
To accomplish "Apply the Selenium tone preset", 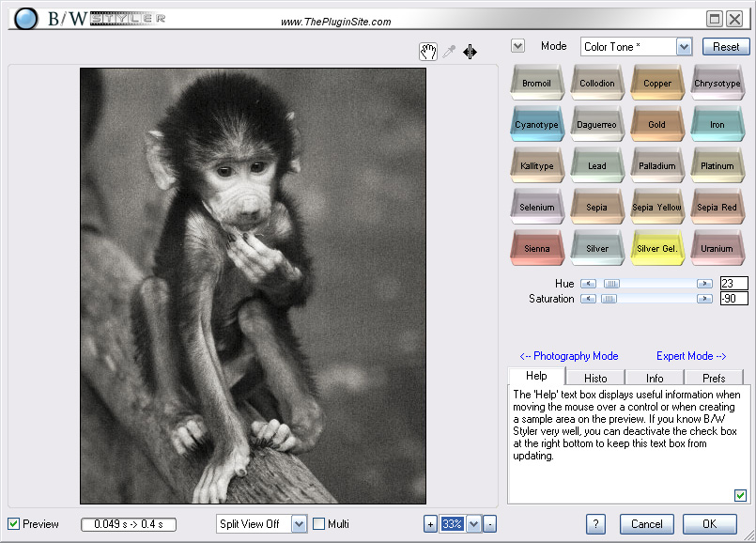I will (x=536, y=207).
